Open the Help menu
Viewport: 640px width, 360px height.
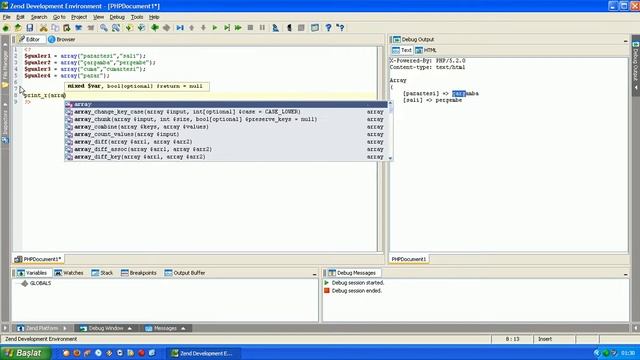154,17
